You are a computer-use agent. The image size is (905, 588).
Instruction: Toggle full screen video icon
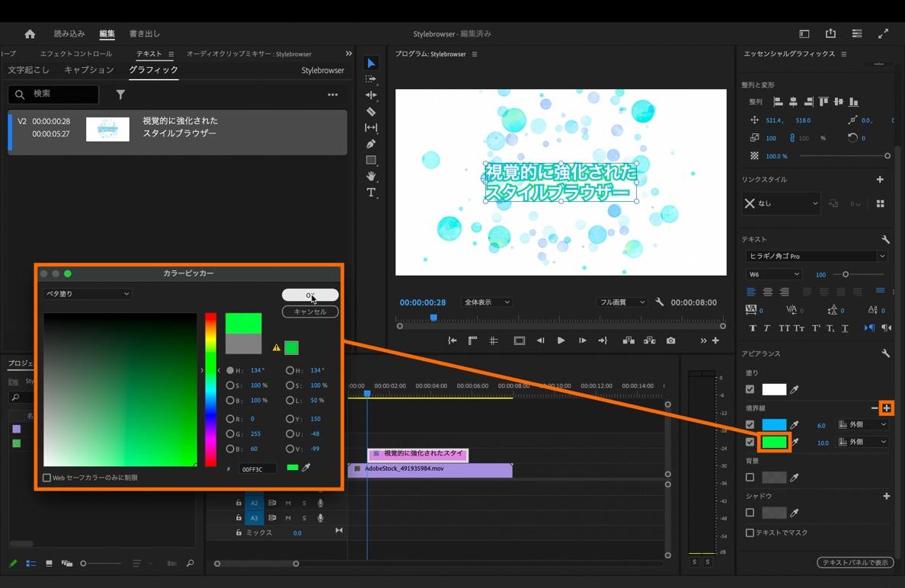tap(883, 34)
